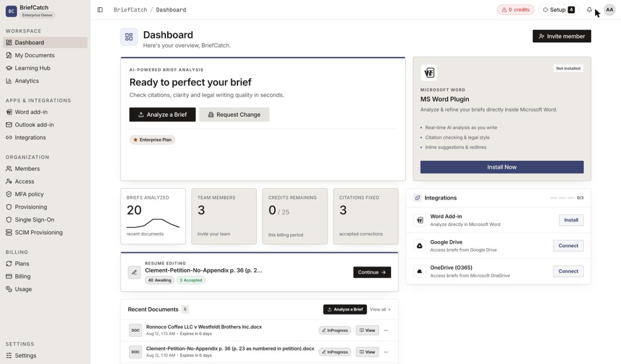This screenshot has height=364, width=621.
Task: Open Plans under Billing
Action: 45,264
